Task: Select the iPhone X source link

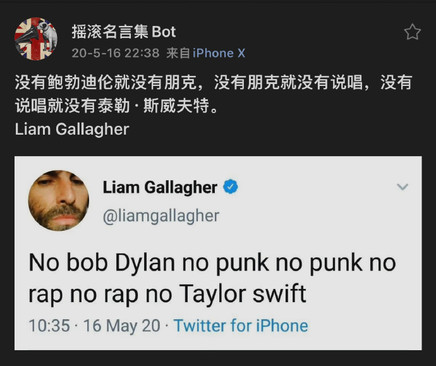Action: pyautogui.click(x=219, y=53)
